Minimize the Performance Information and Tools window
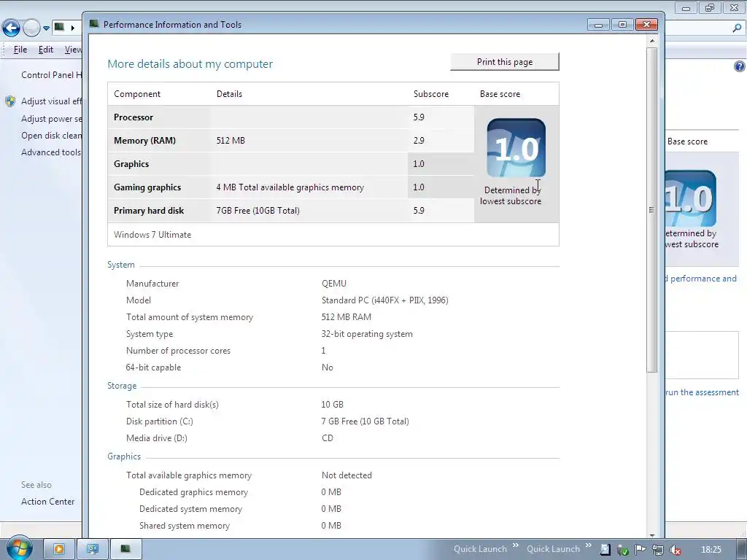 click(598, 24)
